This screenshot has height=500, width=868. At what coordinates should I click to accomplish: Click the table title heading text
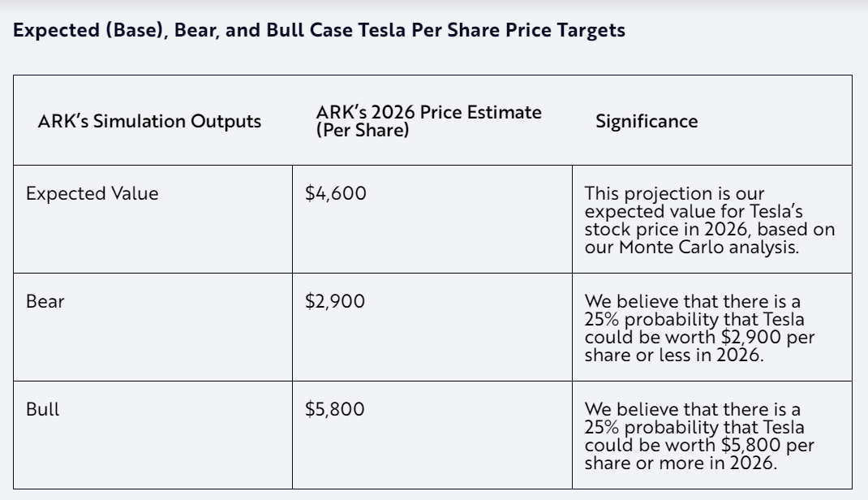coord(319,31)
